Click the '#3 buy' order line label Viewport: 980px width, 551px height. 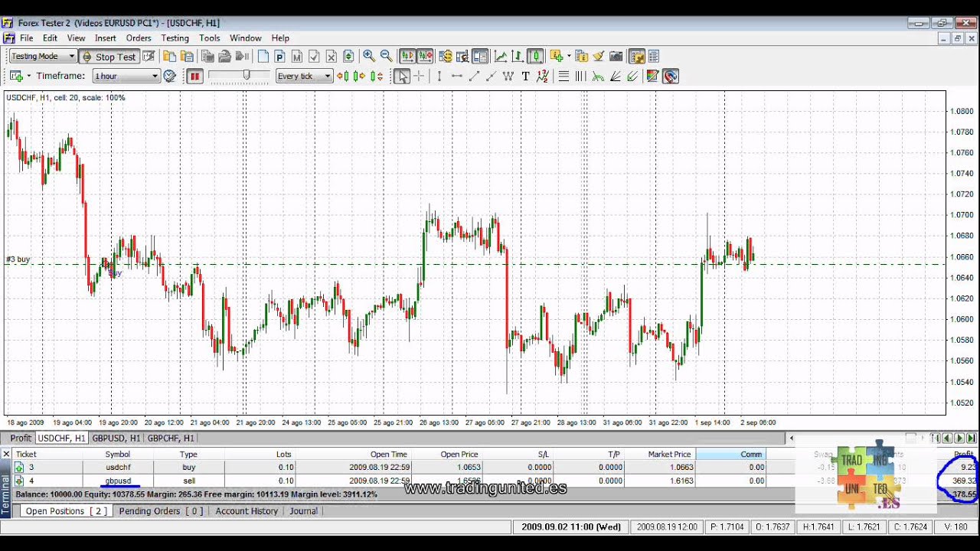tap(18, 259)
